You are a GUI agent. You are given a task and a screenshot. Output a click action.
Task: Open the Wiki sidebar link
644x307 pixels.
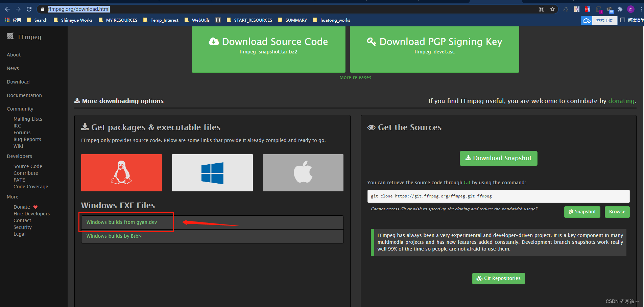pyautogui.click(x=18, y=146)
